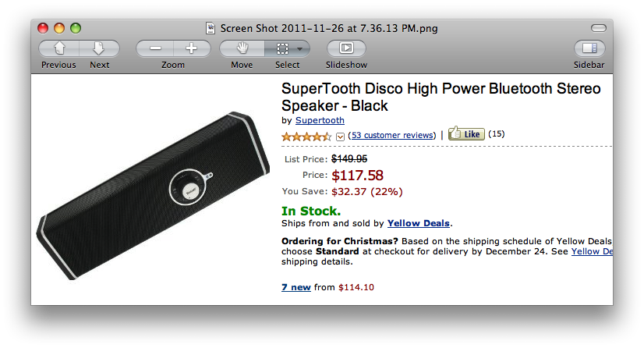Image resolution: width=644 pixels, height=348 pixels.
Task: Choose the rectangular Select tool
Action: pyautogui.click(x=282, y=48)
